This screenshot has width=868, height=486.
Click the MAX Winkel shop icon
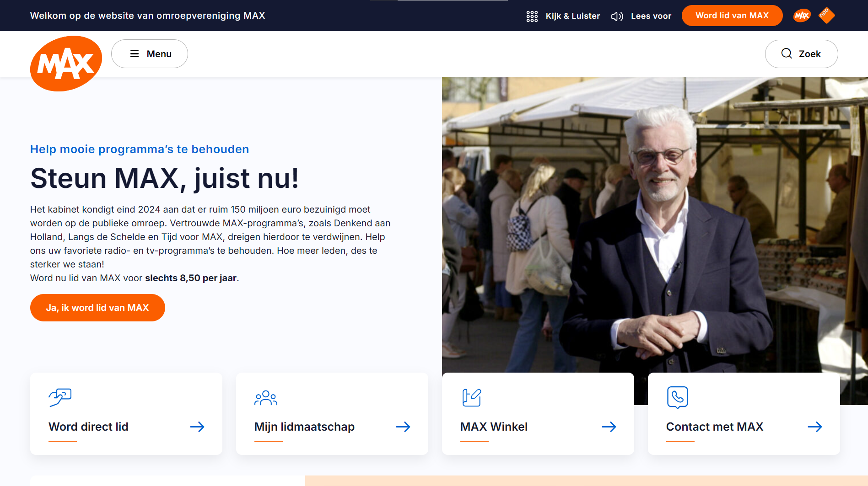(x=471, y=397)
